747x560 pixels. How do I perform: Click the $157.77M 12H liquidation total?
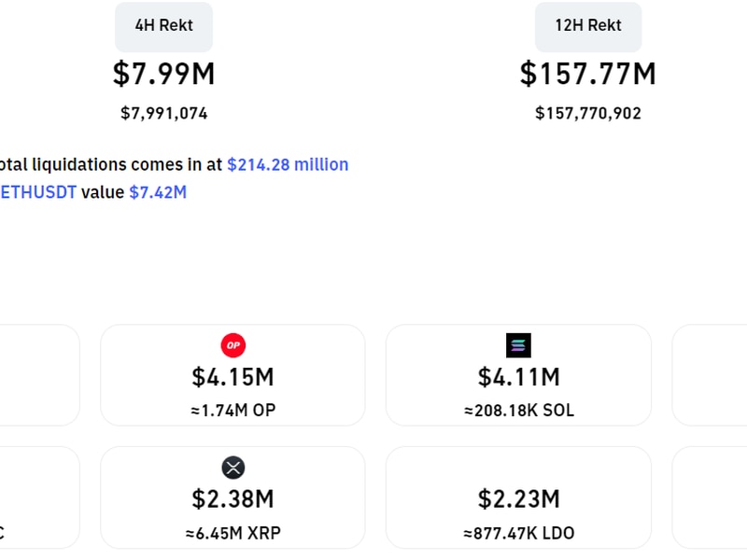coord(588,74)
